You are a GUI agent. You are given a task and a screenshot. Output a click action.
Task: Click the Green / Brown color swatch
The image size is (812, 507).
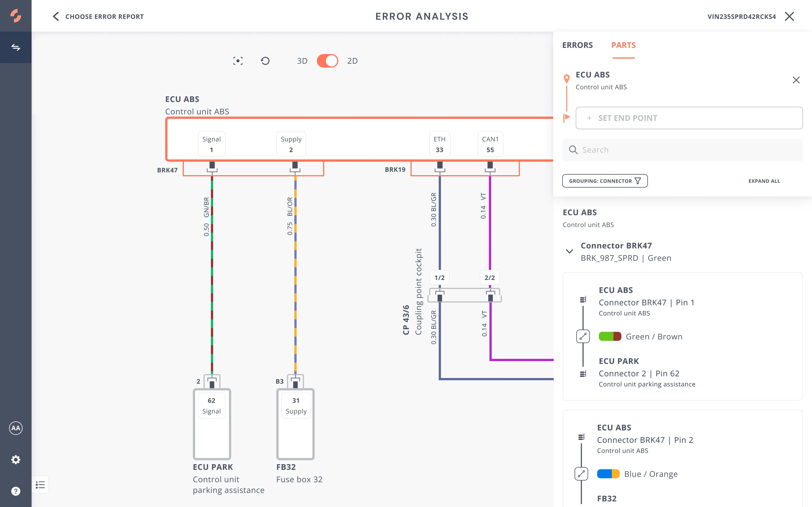click(x=610, y=336)
